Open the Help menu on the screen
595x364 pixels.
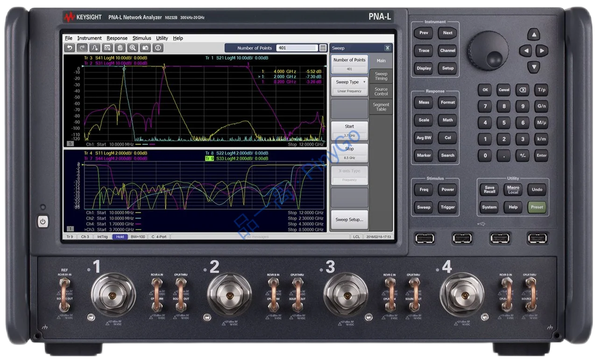coord(178,38)
